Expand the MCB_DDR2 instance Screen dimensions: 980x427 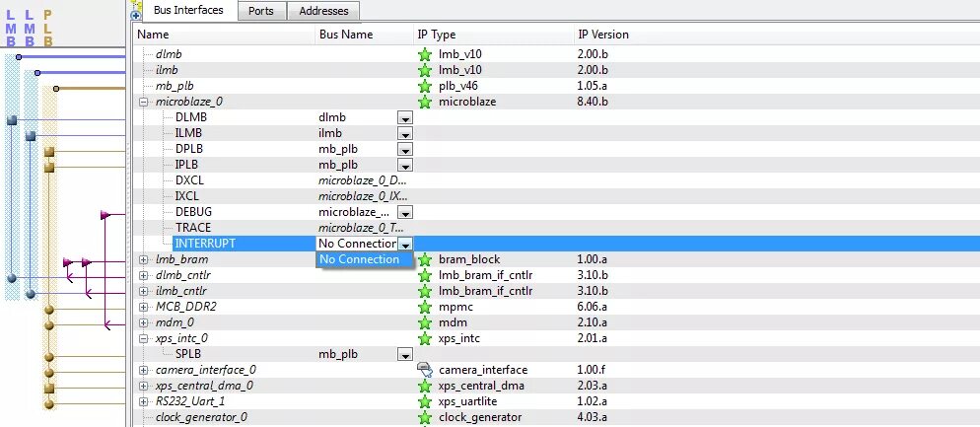143,307
